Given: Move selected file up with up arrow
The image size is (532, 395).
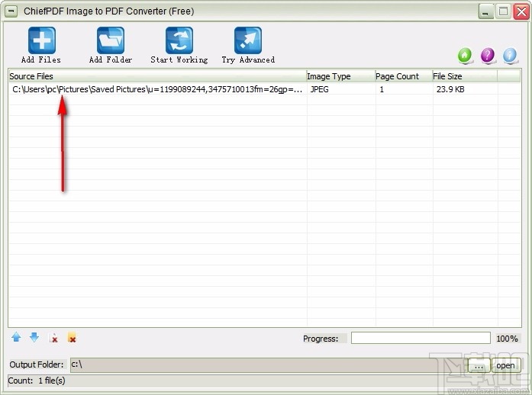Looking at the screenshot, I should [x=16, y=337].
